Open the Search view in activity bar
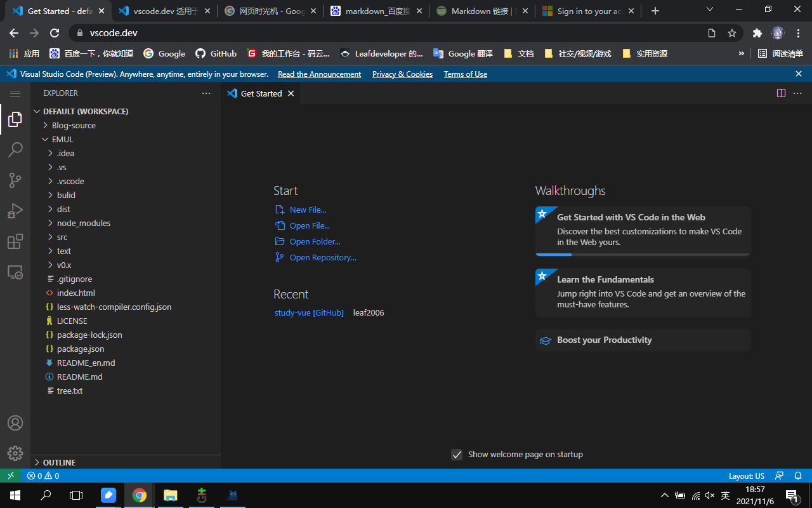The width and height of the screenshot is (812, 508). coord(15,150)
